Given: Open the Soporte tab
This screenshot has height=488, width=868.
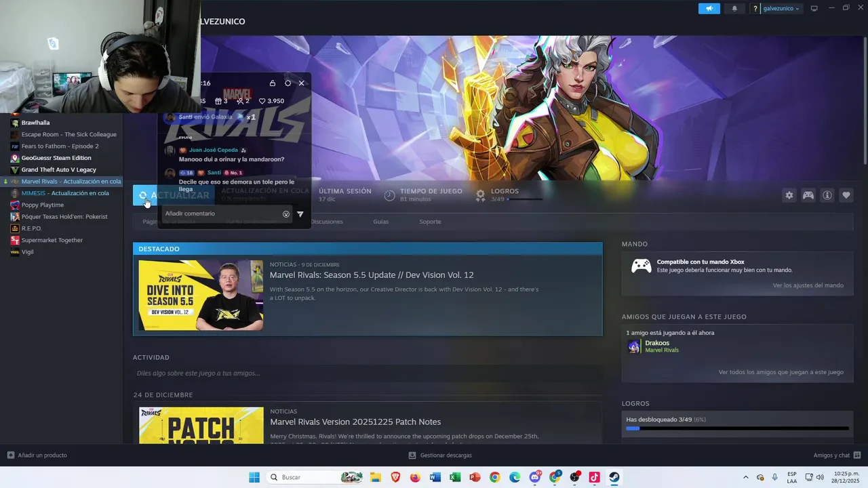Looking at the screenshot, I should pyautogui.click(x=430, y=222).
